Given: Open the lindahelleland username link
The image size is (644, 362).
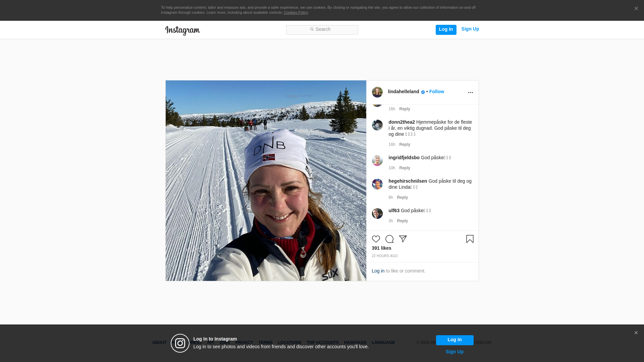Looking at the screenshot, I should pyautogui.click(x=403, y=92).
